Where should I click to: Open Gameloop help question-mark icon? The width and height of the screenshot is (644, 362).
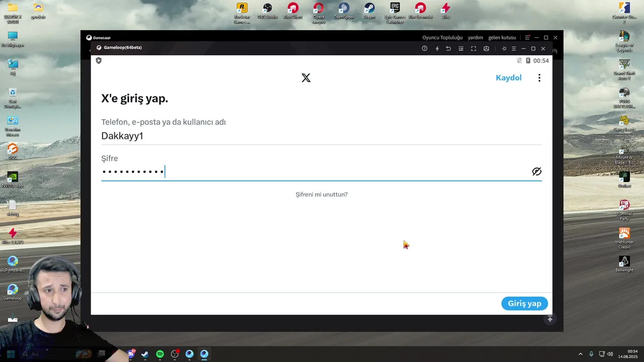pyautogui.click(x=425, y=49)
